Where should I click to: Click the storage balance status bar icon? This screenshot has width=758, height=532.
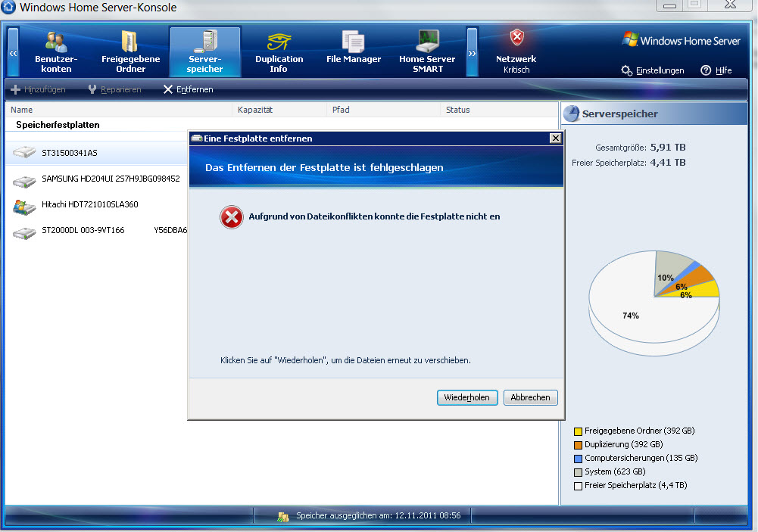(x=282, y=517)
